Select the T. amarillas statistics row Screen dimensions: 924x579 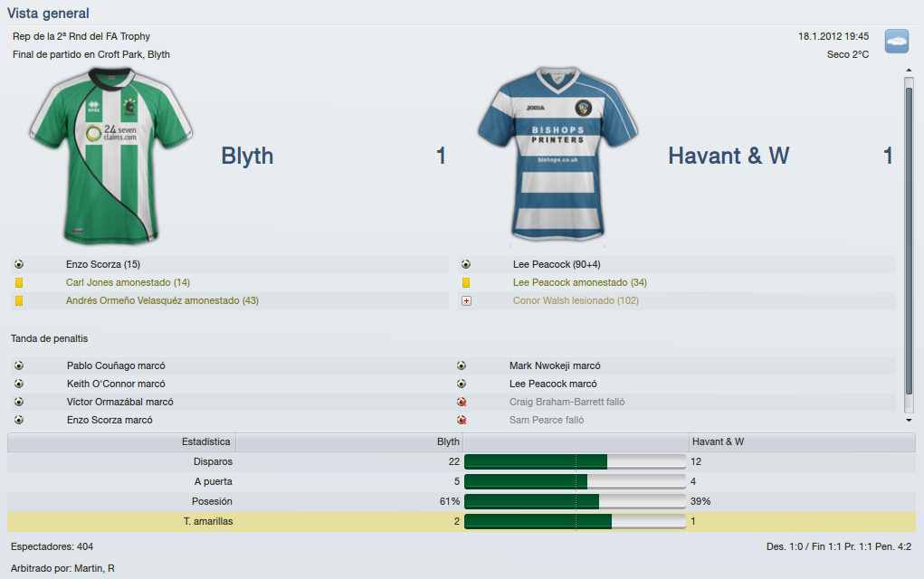tap(462, 522)
